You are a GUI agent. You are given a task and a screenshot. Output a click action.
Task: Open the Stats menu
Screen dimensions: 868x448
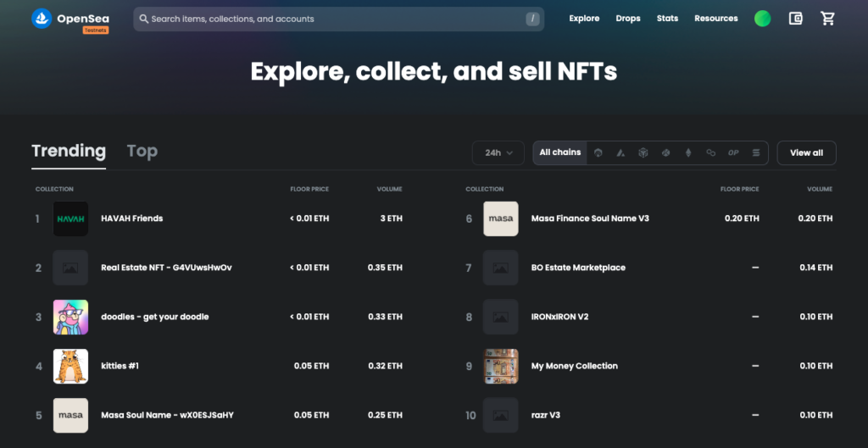[668, 19]
